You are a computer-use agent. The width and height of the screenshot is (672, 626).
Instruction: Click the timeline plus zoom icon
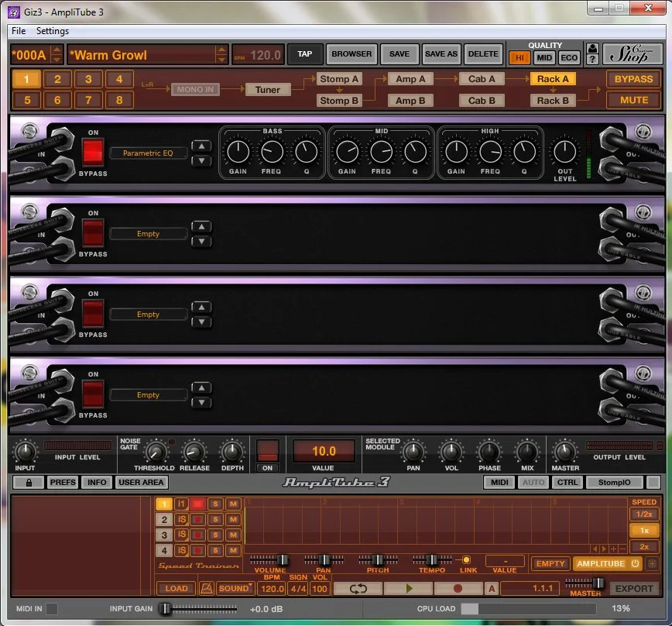pyautogui.click(x=614, y=549)
